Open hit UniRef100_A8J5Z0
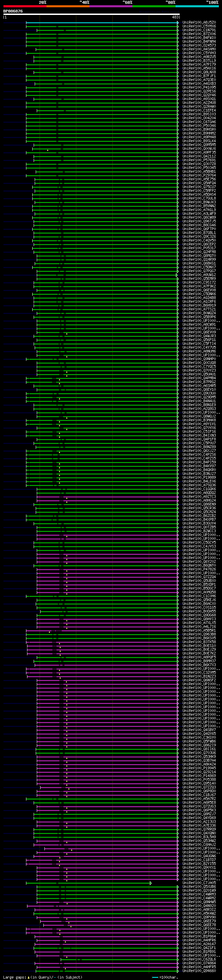The width and height of the screenshot is (222, 980). pos(199,23)
